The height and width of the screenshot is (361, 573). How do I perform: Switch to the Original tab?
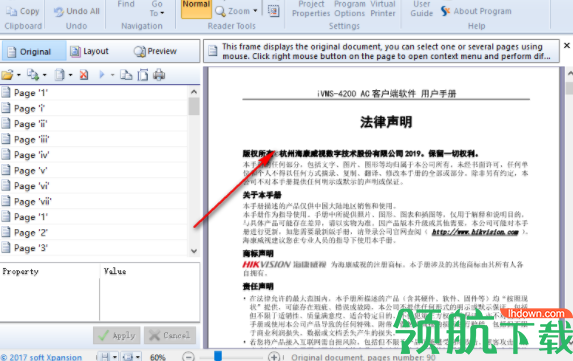34,52
